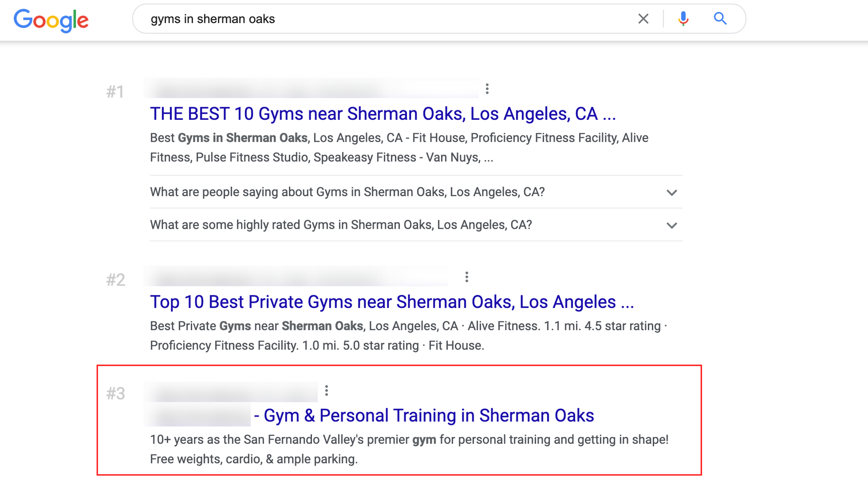Click the blue G in the Google logo
The width and height of the screenshot is (868, 481).
(21, 20)
